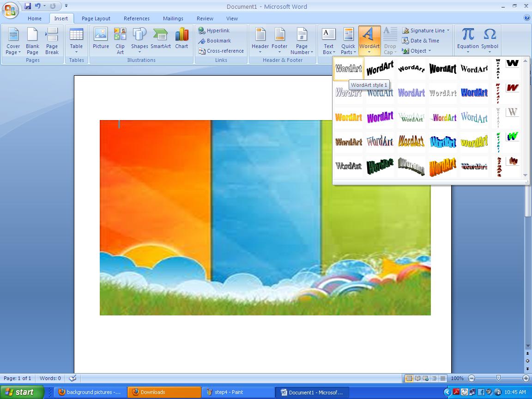
Task: Expand the Shapes gallery
Action: 139,41
